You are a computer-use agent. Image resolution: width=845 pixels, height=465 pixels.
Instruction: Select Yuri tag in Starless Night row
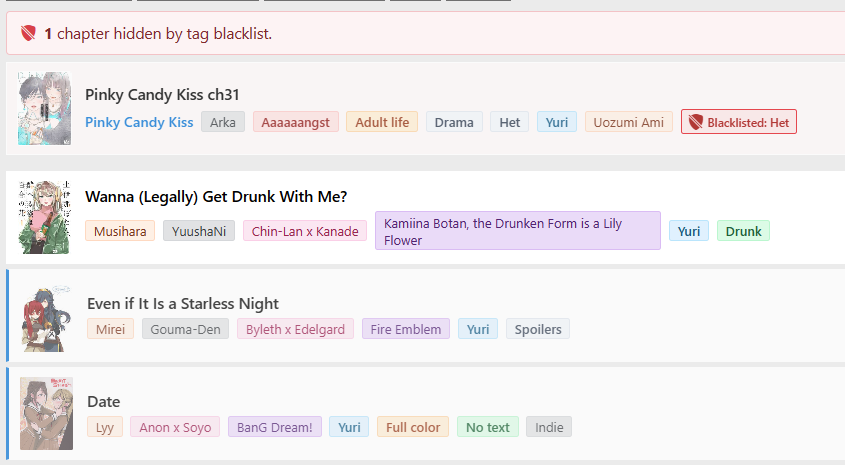coord(478,329)
